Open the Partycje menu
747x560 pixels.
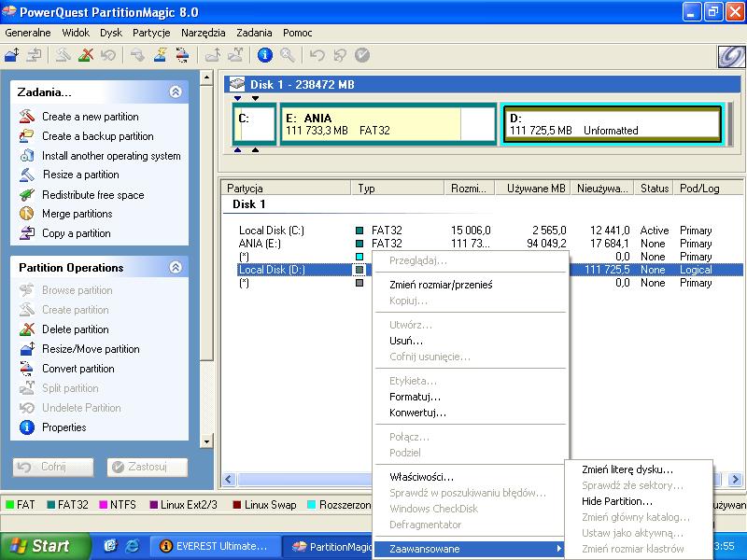[x=151, y=33]
